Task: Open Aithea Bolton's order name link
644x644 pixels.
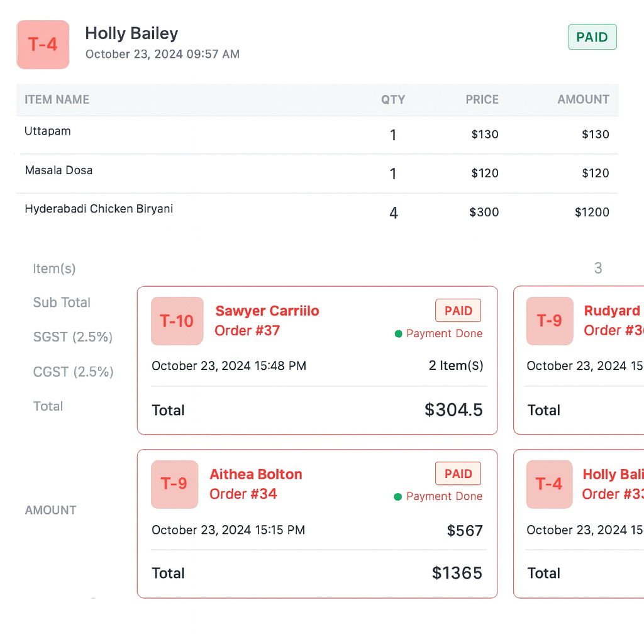Action: tap(256, 474)
